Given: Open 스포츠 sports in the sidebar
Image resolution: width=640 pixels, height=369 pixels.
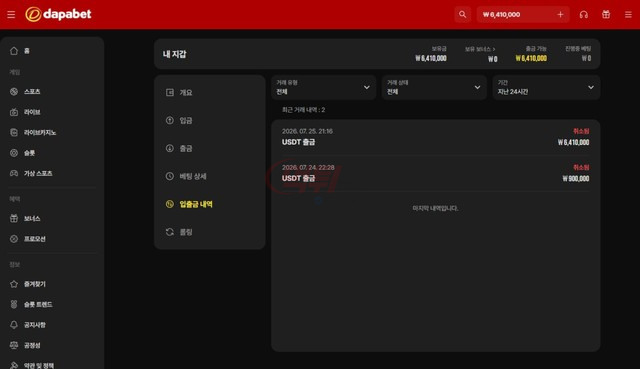Looking at the screenshot, I should (52, 91).
